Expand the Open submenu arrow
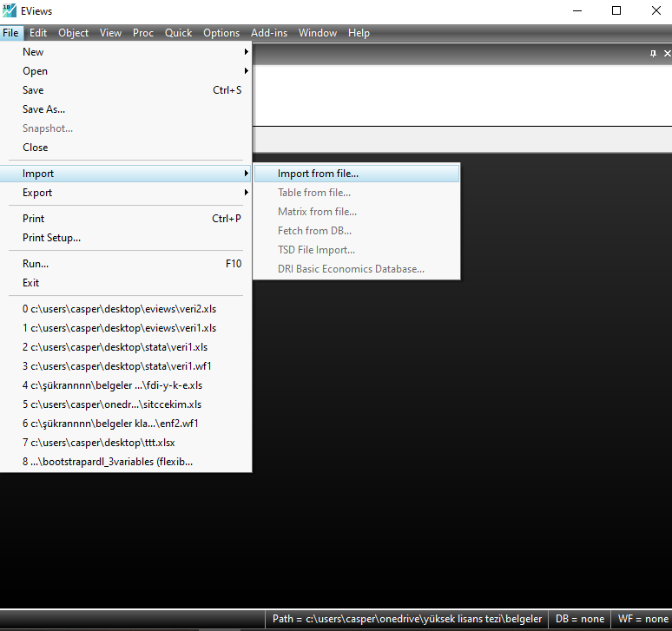672x631 pixels. 246,70
